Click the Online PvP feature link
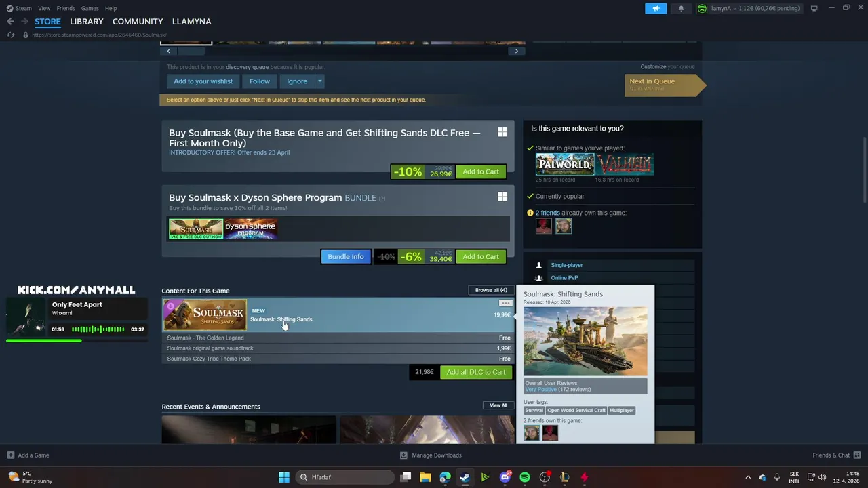 (564, 278)
